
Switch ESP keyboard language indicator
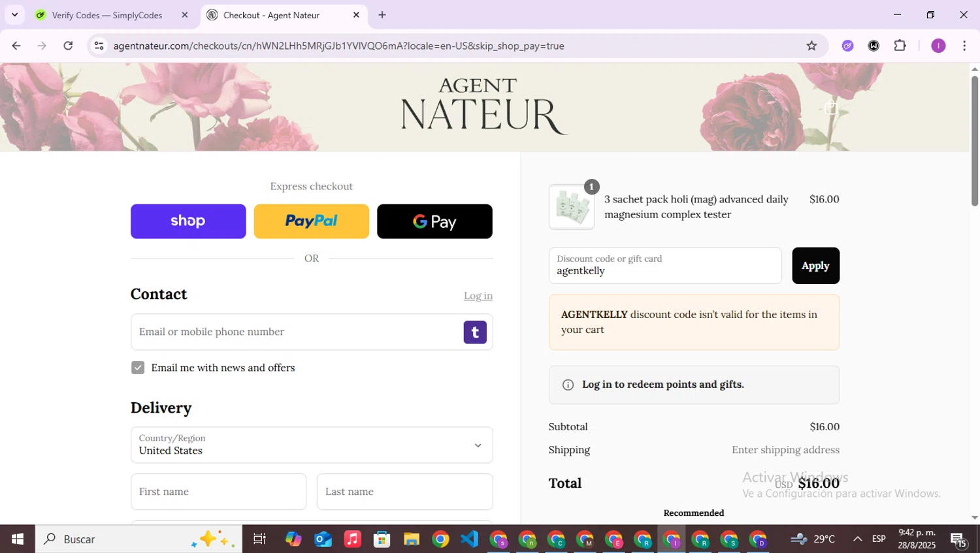[879, 539]
